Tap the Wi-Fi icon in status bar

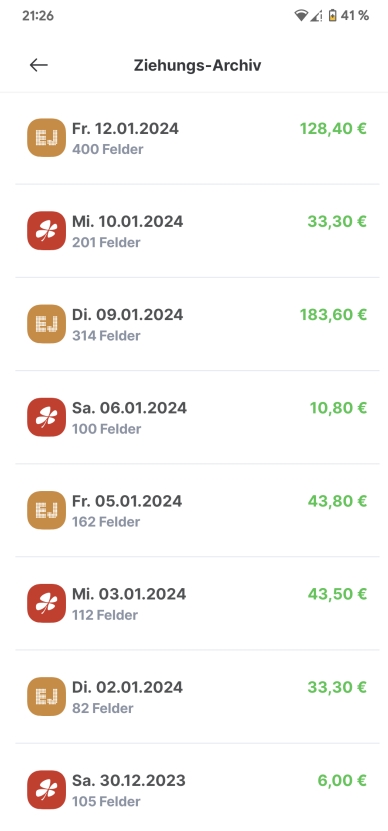pos(301,16)
